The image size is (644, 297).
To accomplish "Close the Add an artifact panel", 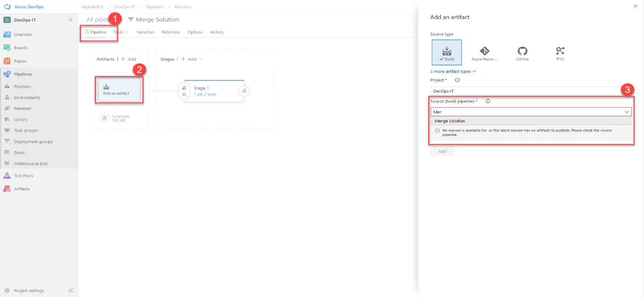I will click(635, 6).
